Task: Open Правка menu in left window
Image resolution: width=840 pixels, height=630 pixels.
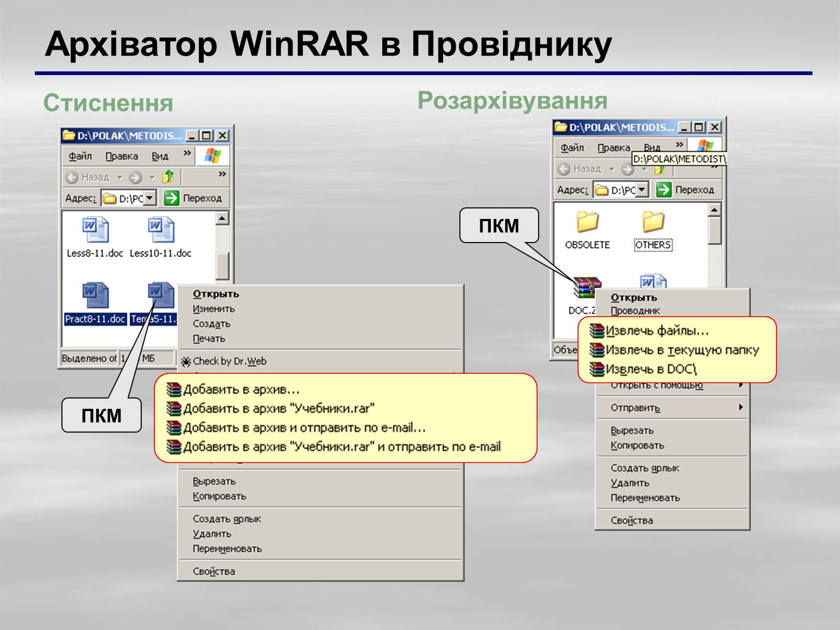Action: [121, 156]
